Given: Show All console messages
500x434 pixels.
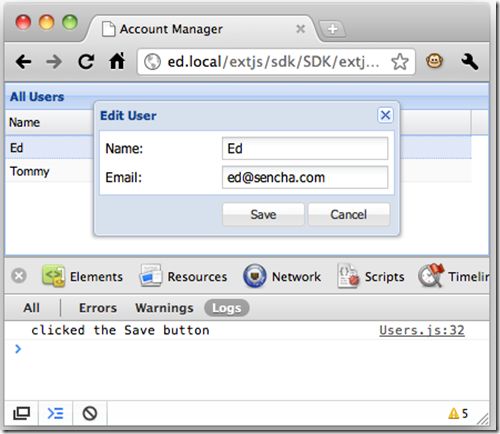Looking at the screenshot, I should [32, 308].
